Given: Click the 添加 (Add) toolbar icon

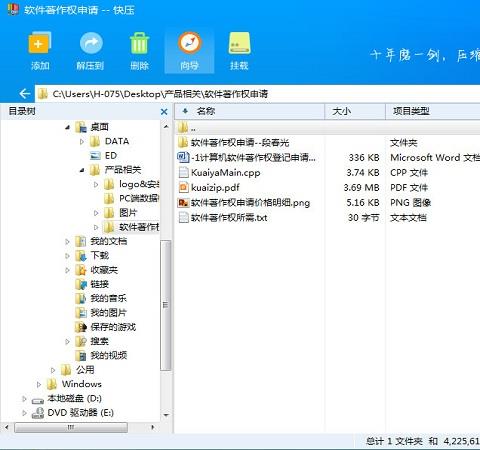Looking at the screenshot, I should click(40, 43).
